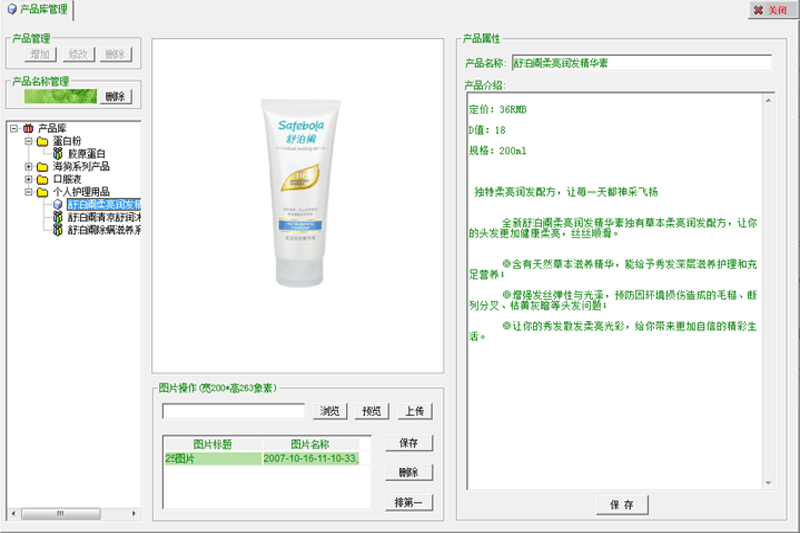The image size is (800, 533).
Task: Select tree item 舒泊澜除螨滋养
Action: pyautogui.click(x=104, y=230)
